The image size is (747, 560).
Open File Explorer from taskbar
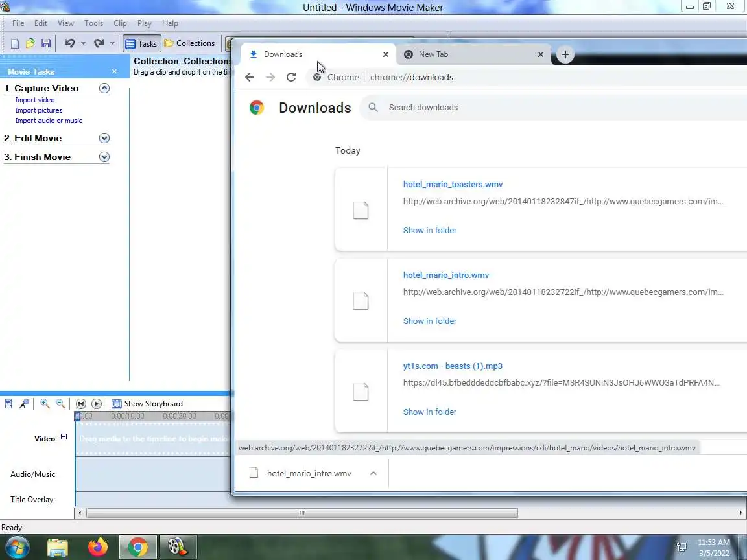pyautogui.click(x=58, y=548)
